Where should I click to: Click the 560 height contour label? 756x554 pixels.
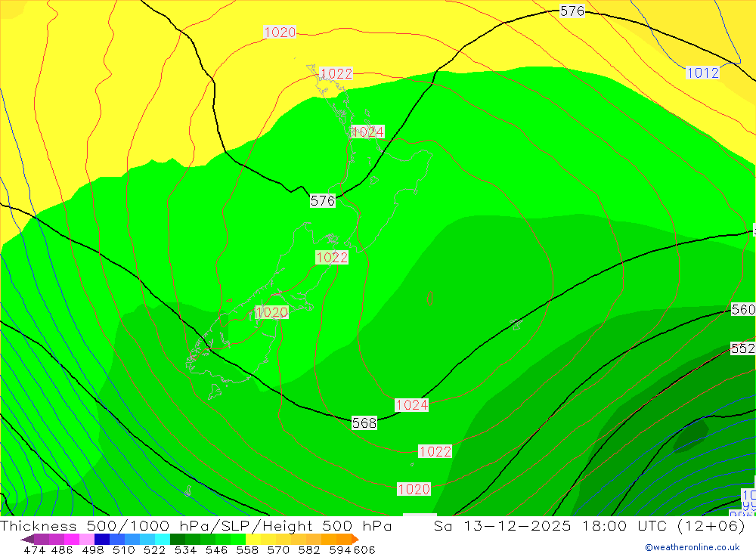pyautogui.click(x=743, y=309)
